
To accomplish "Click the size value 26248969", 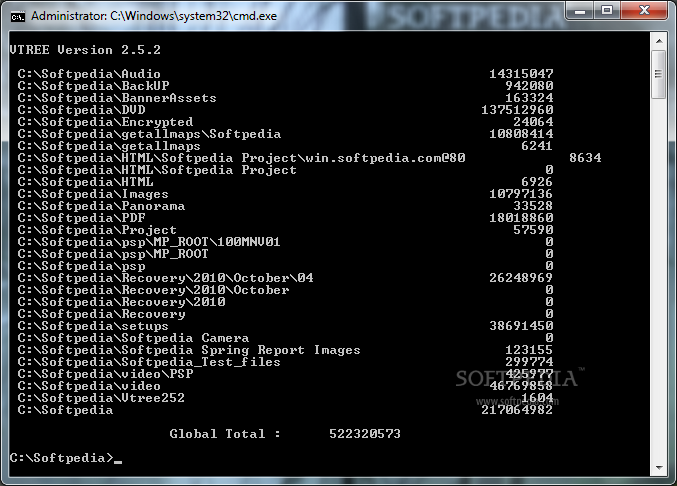I will click(521, 278).
